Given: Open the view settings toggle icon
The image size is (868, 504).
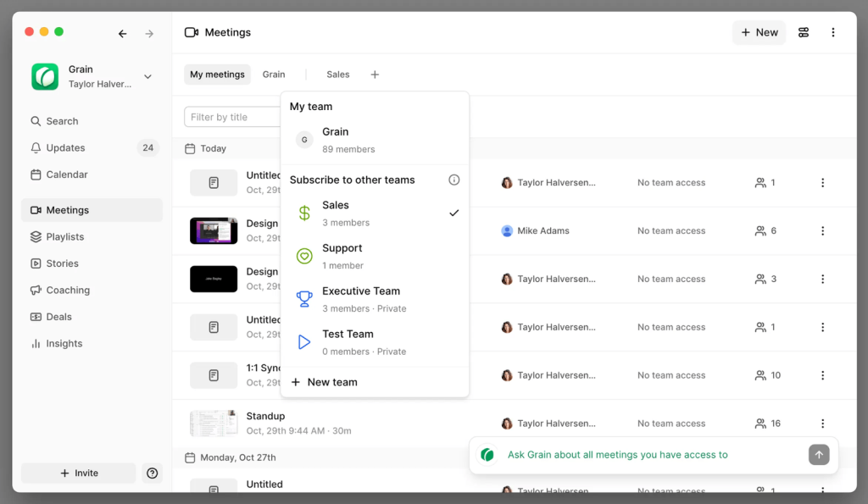Looking at the screenshot, I should click(804, 32).
